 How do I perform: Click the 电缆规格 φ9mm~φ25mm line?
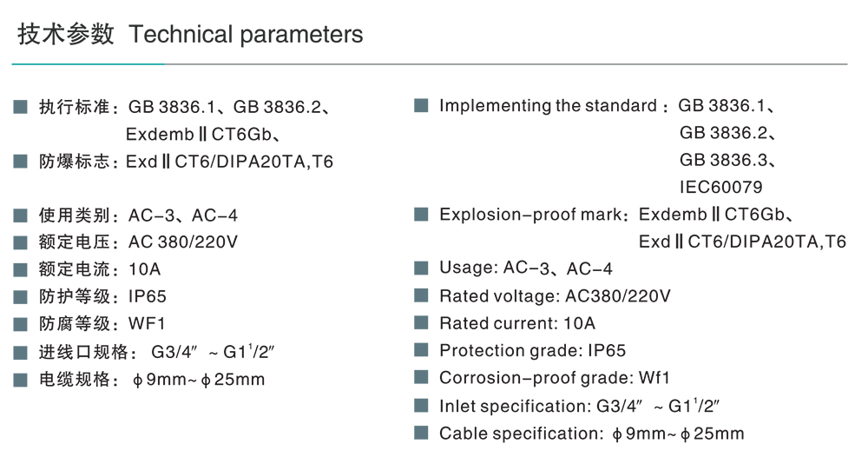click(x=152, y=380)
